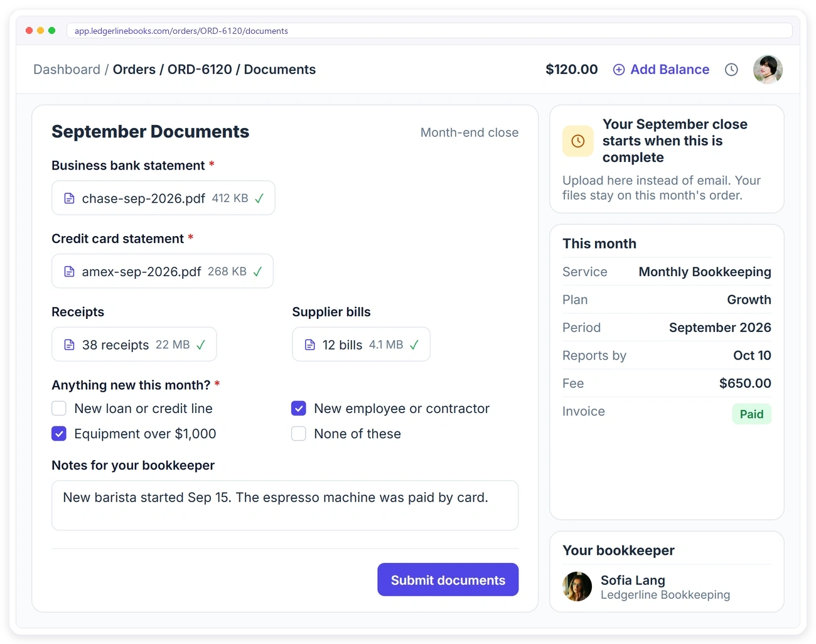Screen dimensions: 816x644
Task: Click the Monthly Bookkeeping service value
Action: (705, 272)
